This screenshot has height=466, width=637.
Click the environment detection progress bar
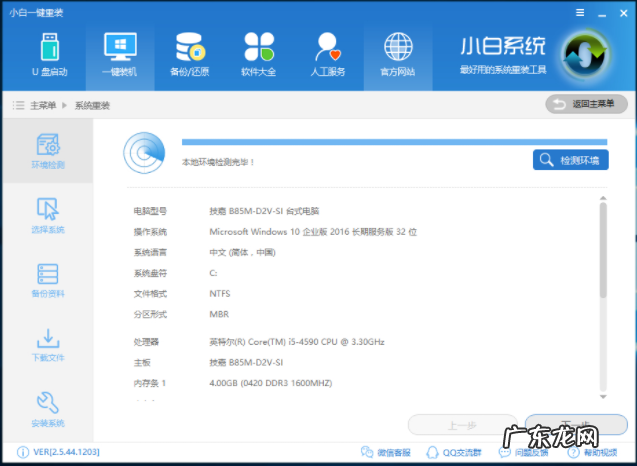coord(394,142)
